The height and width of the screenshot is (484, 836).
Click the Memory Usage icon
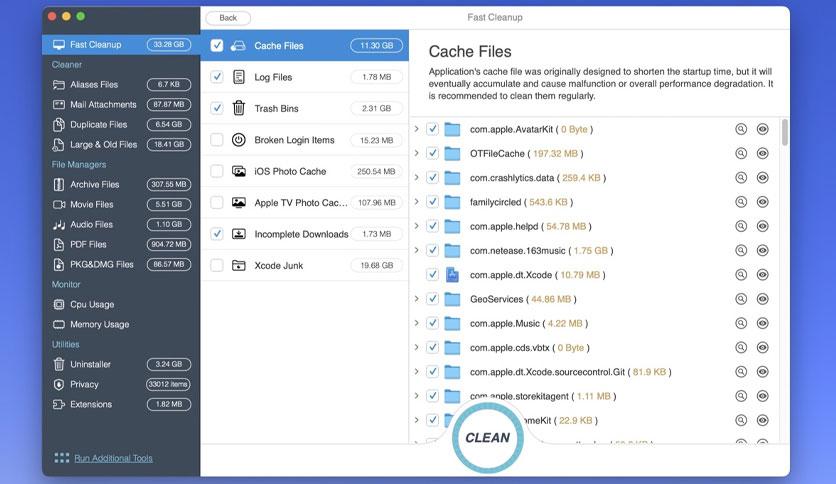(59, 325)
